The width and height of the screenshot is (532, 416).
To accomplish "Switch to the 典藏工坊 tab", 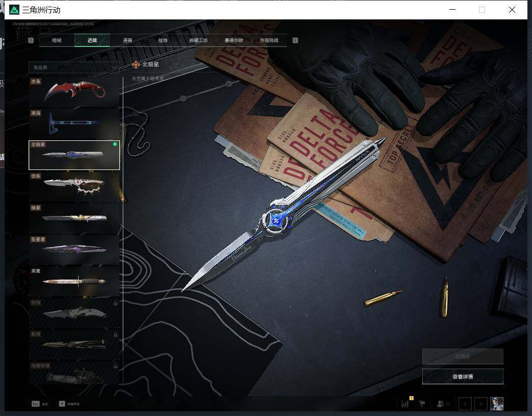I will (198, 40).
